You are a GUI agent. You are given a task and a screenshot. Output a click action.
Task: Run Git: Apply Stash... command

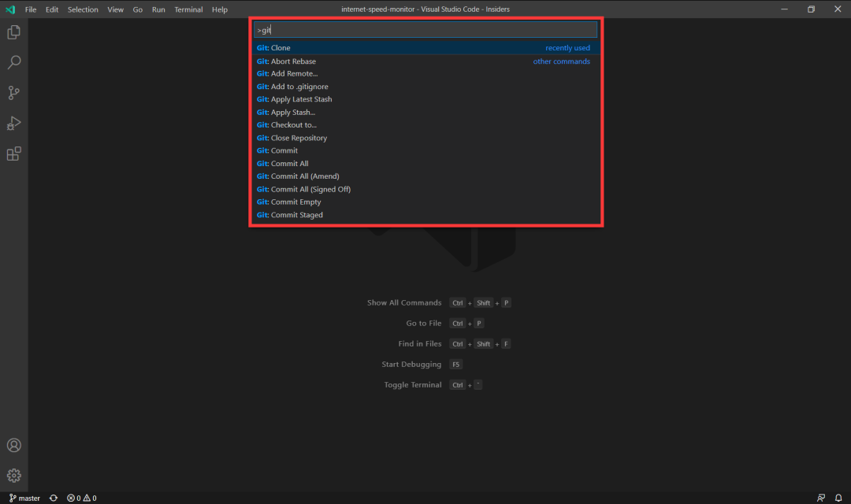[425, 113]
